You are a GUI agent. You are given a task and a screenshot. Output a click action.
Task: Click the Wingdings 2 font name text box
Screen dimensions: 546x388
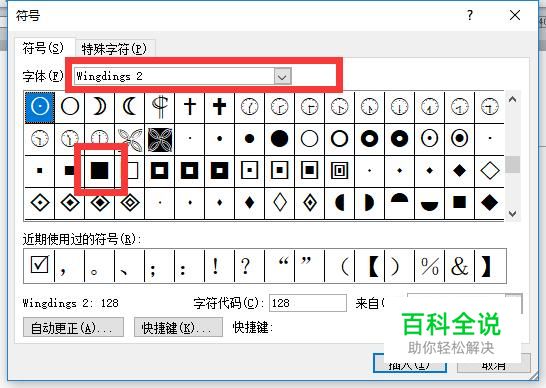point(174,76)
